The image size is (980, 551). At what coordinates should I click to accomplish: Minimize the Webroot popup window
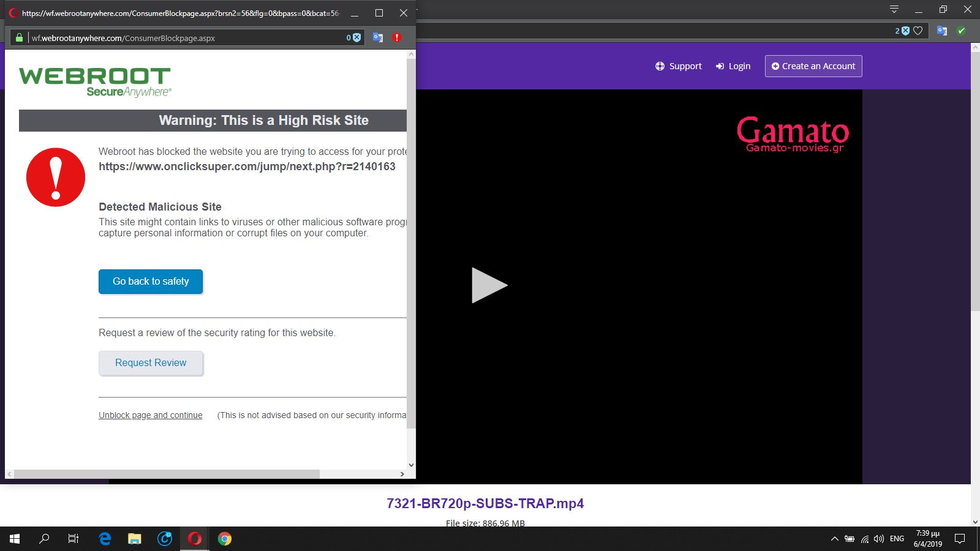pos(354,13)
